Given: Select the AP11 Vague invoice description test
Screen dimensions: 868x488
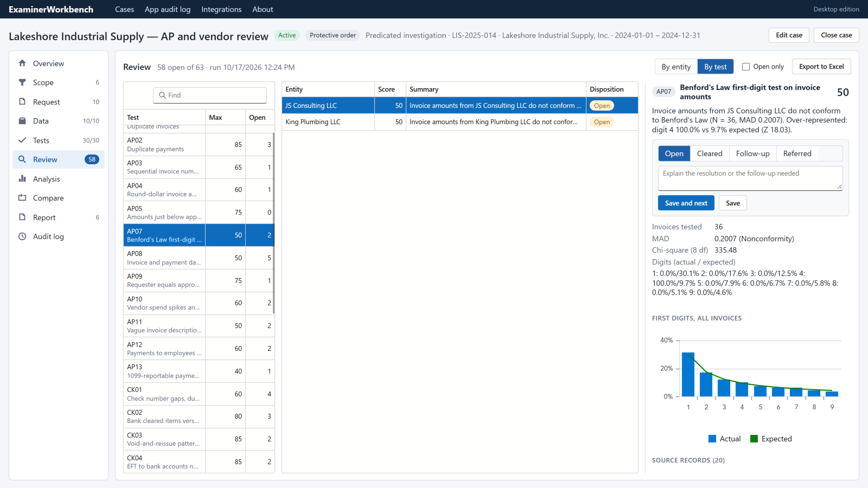Looking at the screenshot, I should coord(199,326).
